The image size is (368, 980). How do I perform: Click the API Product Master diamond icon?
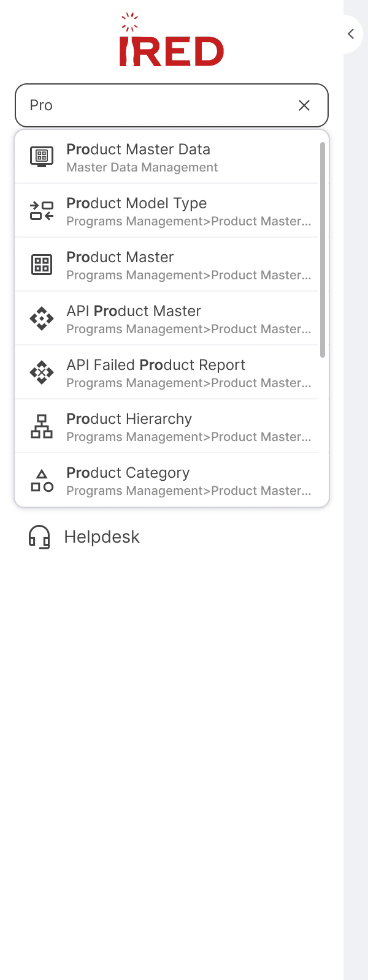(x=42, y=318)
